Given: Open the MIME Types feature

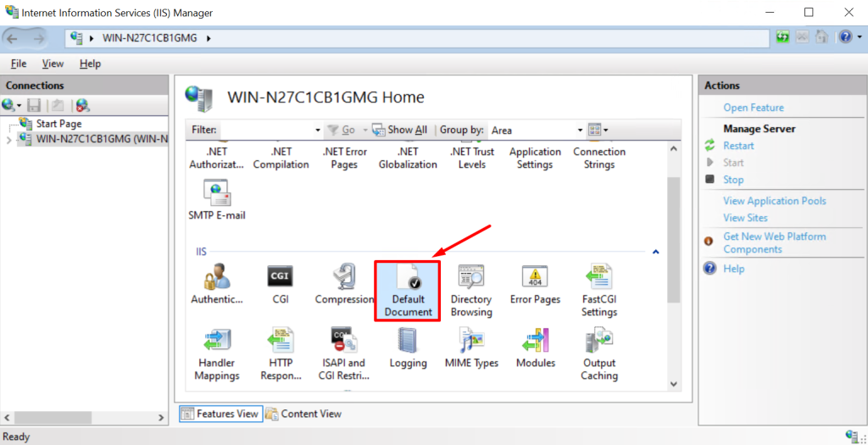Looking at the screenshot, I should tap(471, 348).
